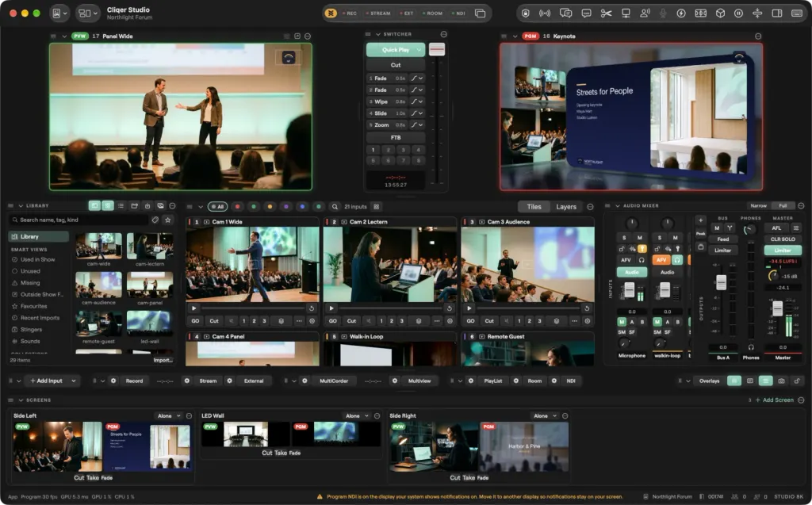812x505 pixels.
Task: Click the magnifier icon in inputs filter bar
Action: [x=335, y=207]
